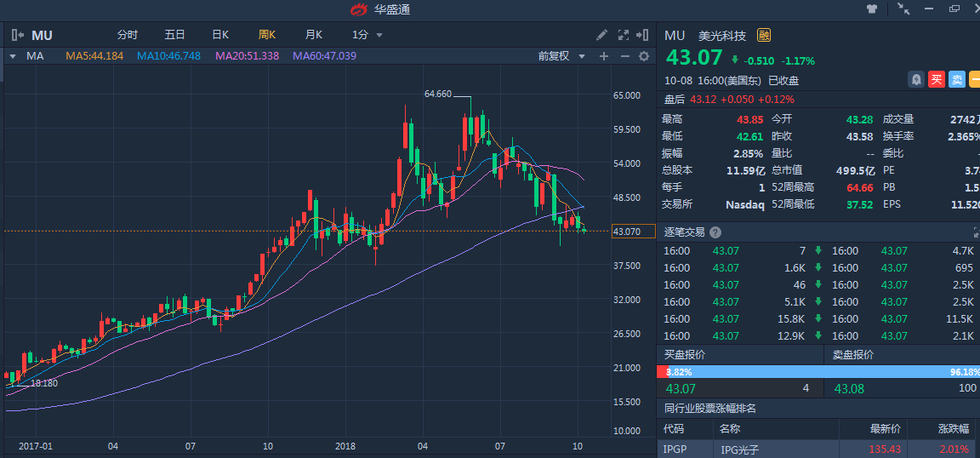
Task: Click the 昨收 43.58 value
Action: point(859,135)
